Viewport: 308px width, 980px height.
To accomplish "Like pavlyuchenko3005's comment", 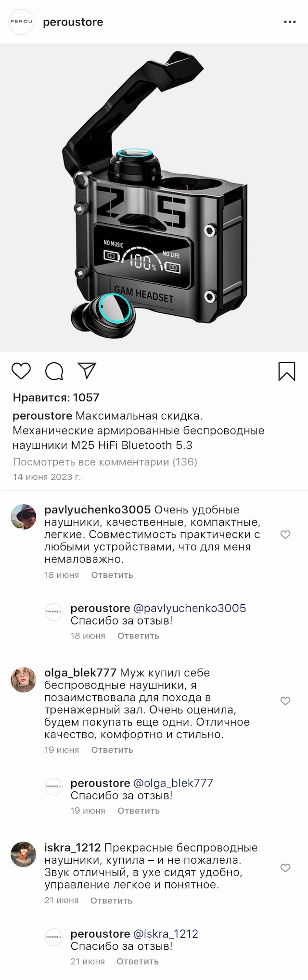I will [x=285, y=535].
